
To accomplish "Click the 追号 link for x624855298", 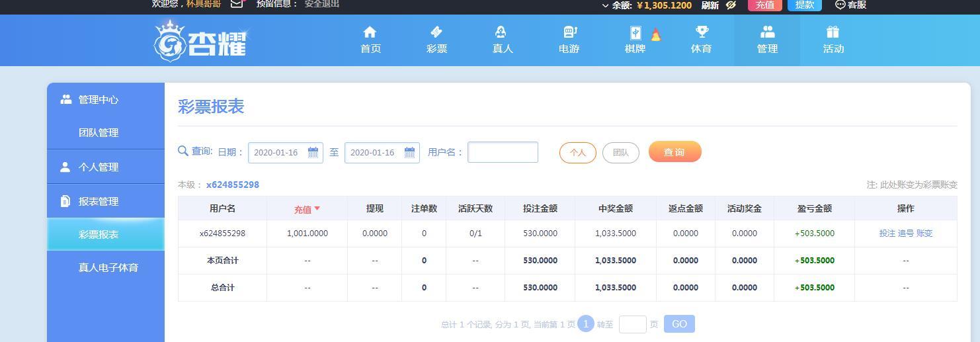I will pyautogui.click(x=905, y=234).
